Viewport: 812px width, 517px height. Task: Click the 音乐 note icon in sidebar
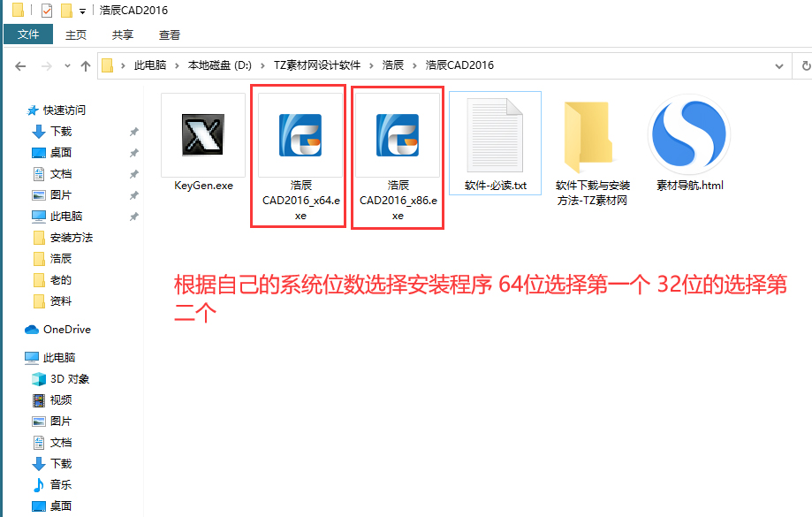[x=39, y=485]
